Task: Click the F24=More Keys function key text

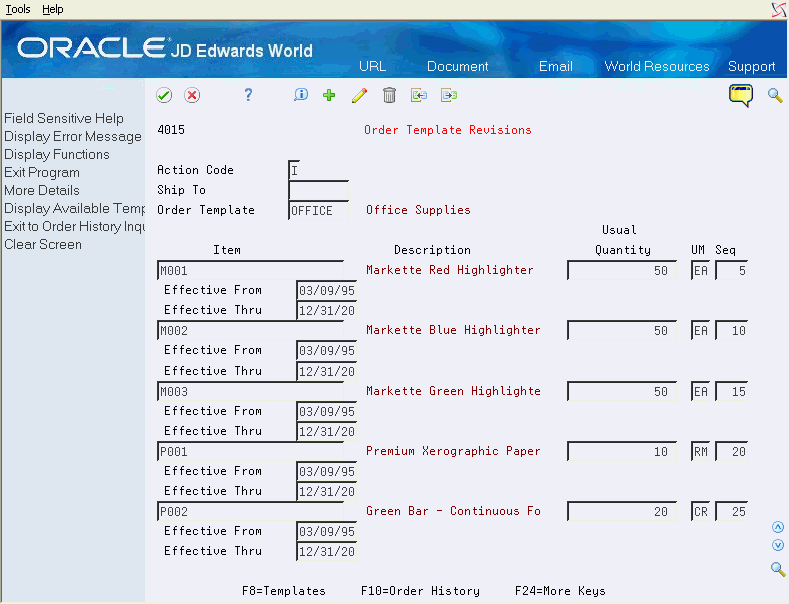Action: pos(560,590)
